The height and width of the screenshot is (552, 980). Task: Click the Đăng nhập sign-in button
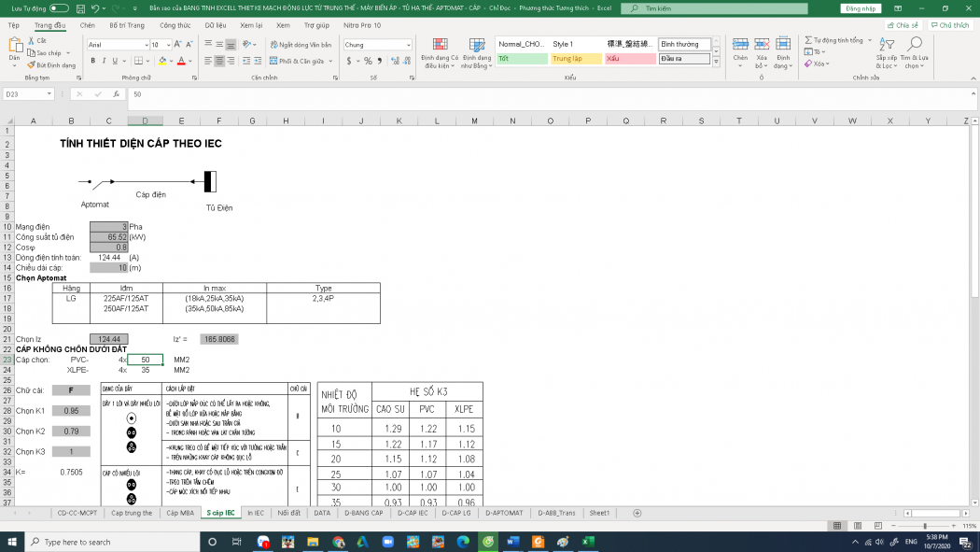click(x=860, y=7)
